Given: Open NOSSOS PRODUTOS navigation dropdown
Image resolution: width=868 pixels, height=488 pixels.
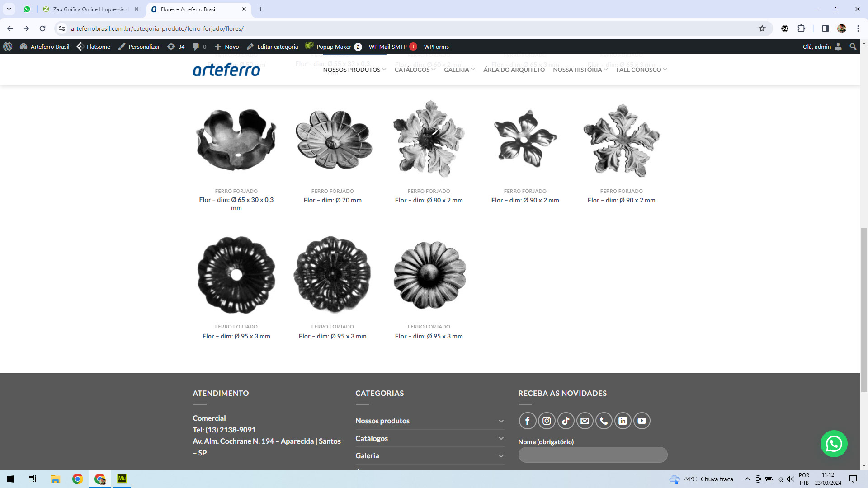Looking at the screenshot, I should point(354,70).
